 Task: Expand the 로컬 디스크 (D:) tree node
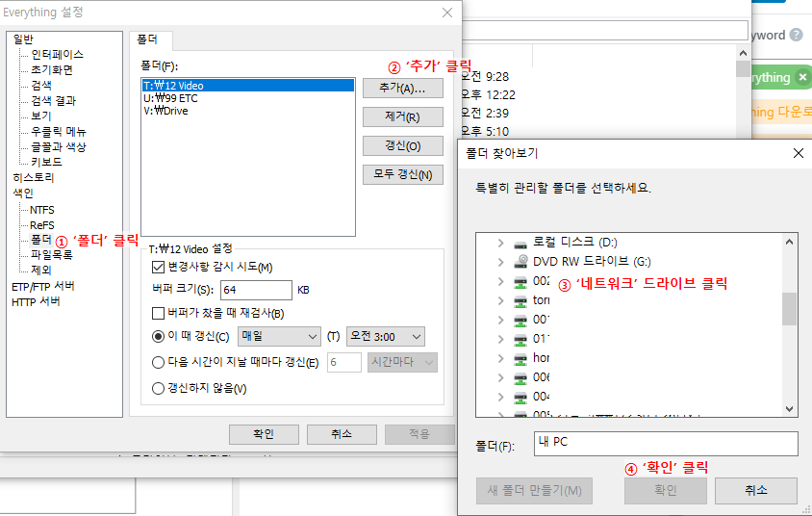(x=500, y=243)
